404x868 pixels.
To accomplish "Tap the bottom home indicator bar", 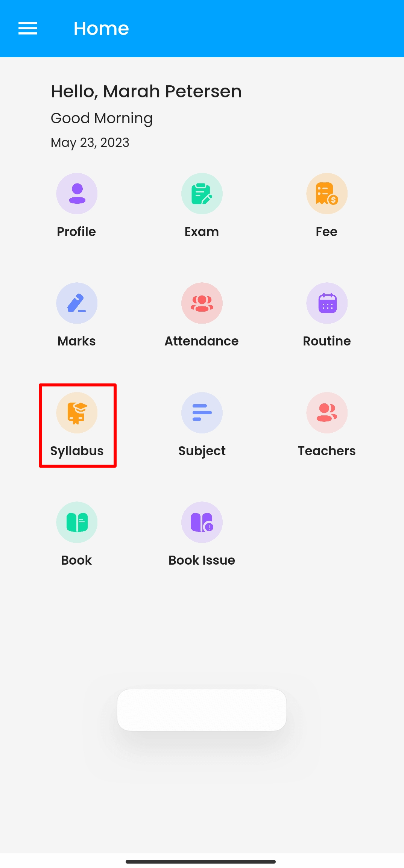I will (200, 862).
